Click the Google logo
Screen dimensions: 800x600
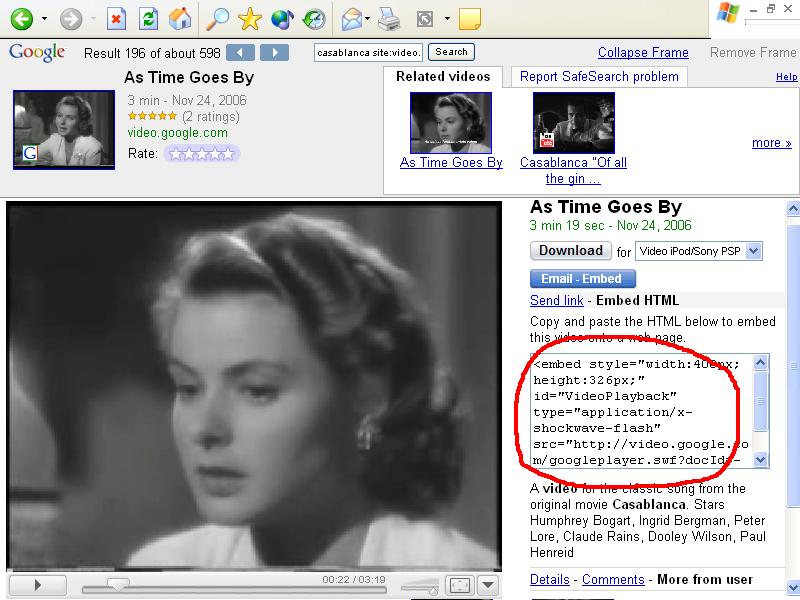pyautogui.click(x=37, y=52)
